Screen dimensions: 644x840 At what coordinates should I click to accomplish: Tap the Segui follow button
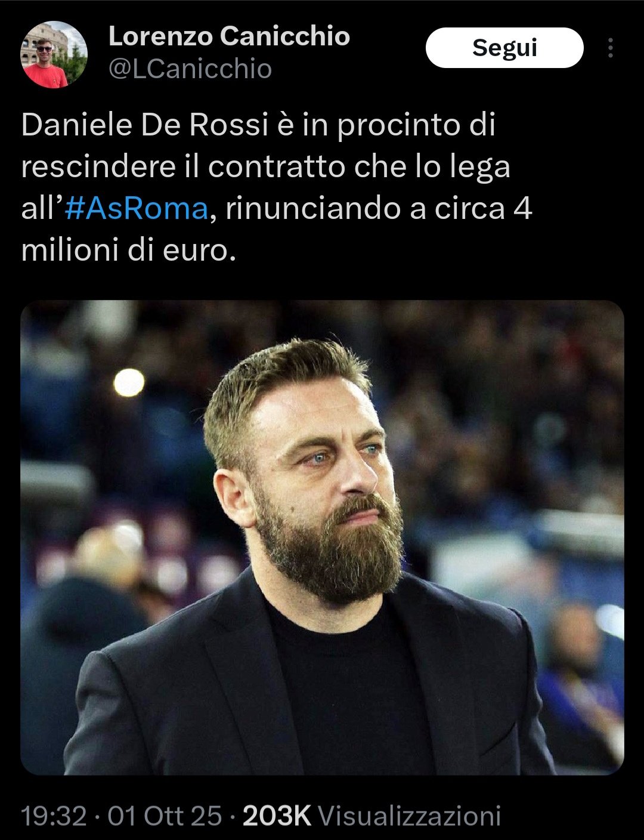pos(504,48)
